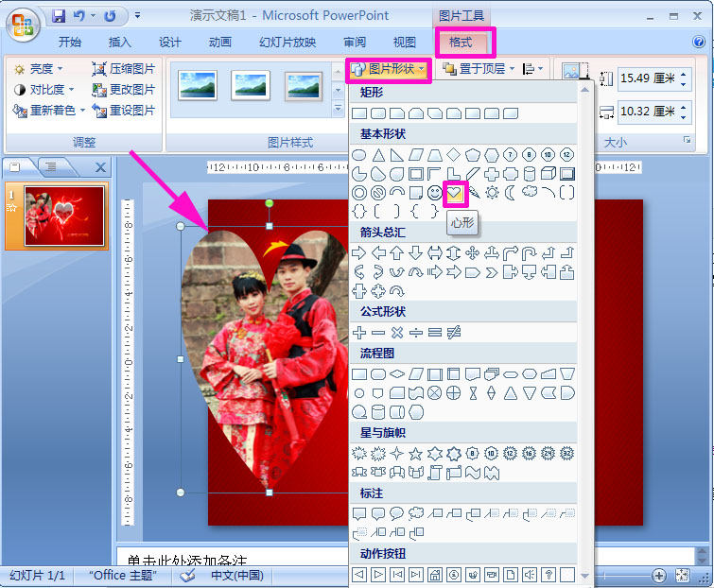
Task: Open the 格式 (Format) ribbon tab
Action: click(464, 42)
